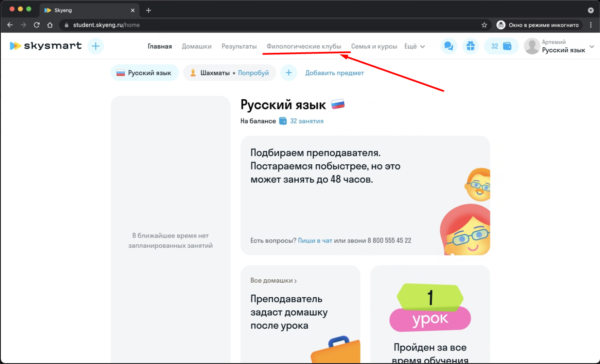Image resolution: width=600 pixels, height=364 pixels.
Task: Expand the profile menu chevron
Action: tap(592, 46)
